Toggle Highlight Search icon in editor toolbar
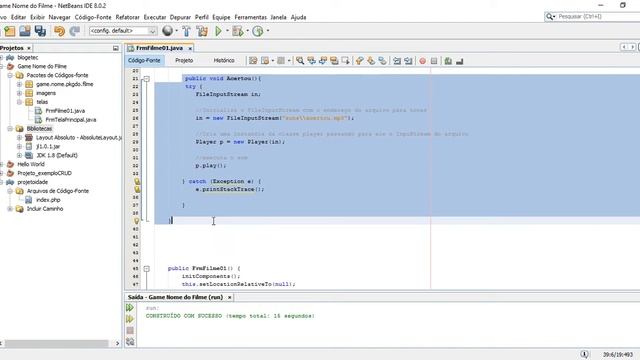The image size is (640, 360). point(334,61)
